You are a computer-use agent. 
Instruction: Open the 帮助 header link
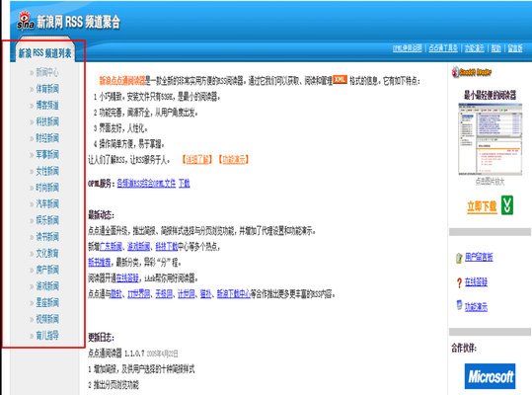[x=496, y=48]
